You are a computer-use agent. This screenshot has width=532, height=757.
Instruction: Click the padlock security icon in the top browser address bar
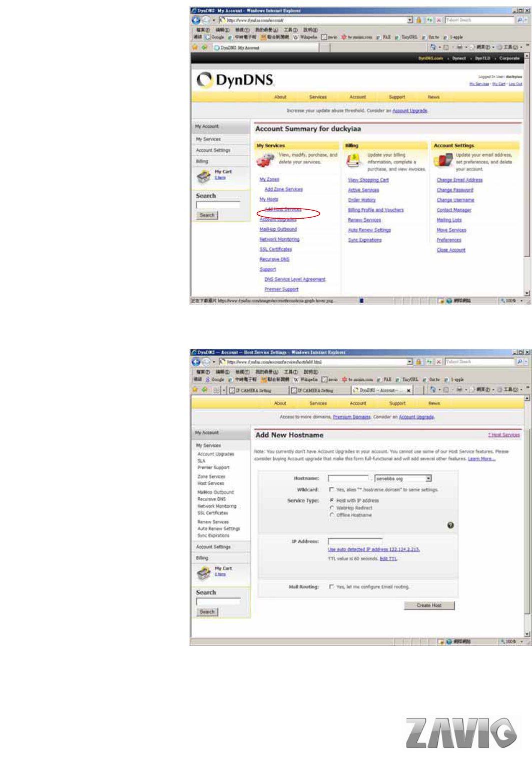click(x=419, y=20)
